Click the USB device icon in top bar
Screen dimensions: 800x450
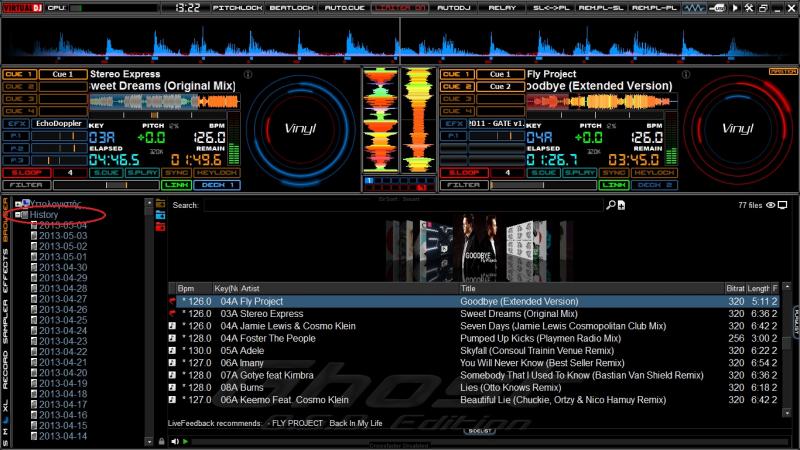[718, 8]
